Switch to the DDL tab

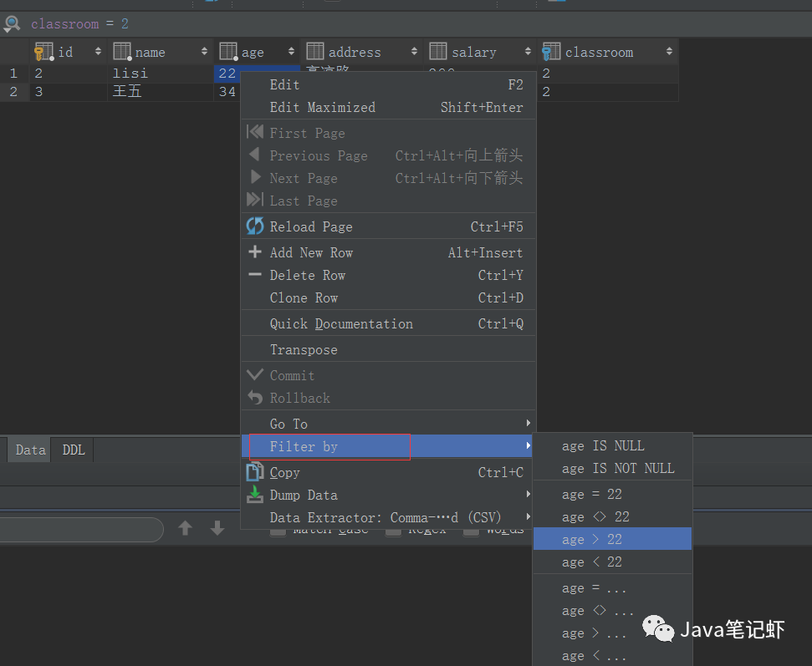click(x=74, y=450)
